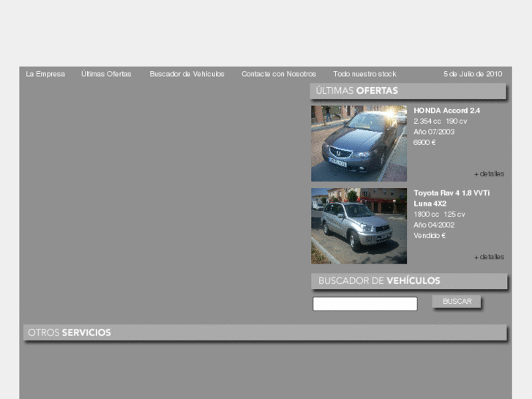Open Contacte con Nosotros page
Viewport: 532px width, 399px height.
pos(279,74)
